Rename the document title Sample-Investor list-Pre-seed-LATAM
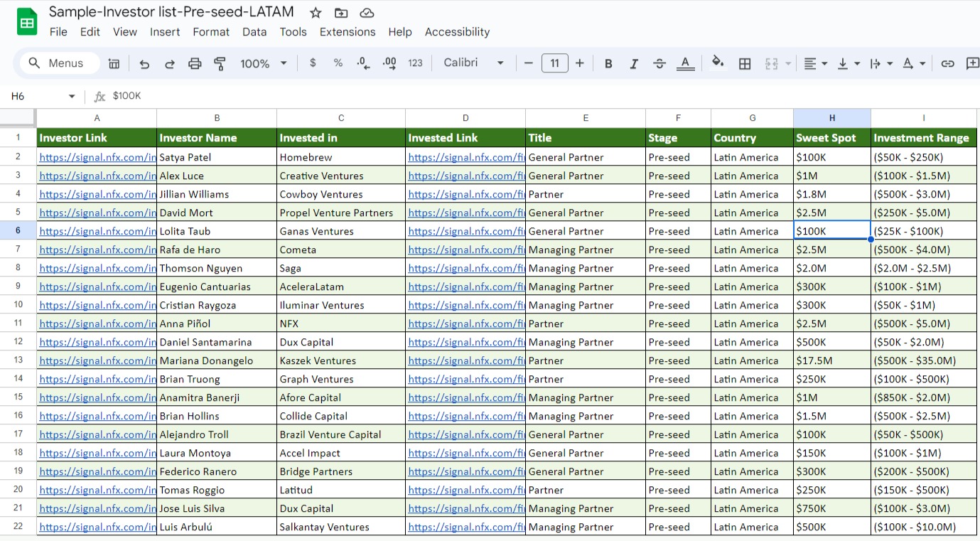Image resolution: width=980 pixels, height=541 pixels. point(171,12)
